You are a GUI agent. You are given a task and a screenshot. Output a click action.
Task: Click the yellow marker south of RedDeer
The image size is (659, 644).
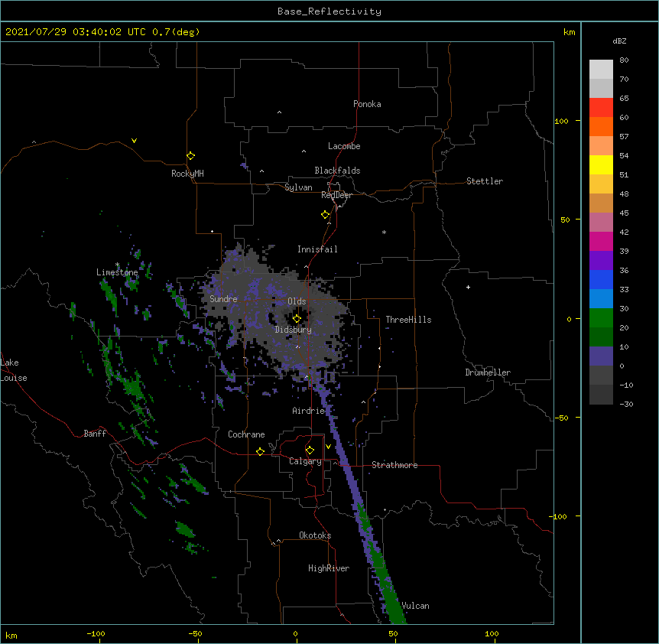point(325,215)
